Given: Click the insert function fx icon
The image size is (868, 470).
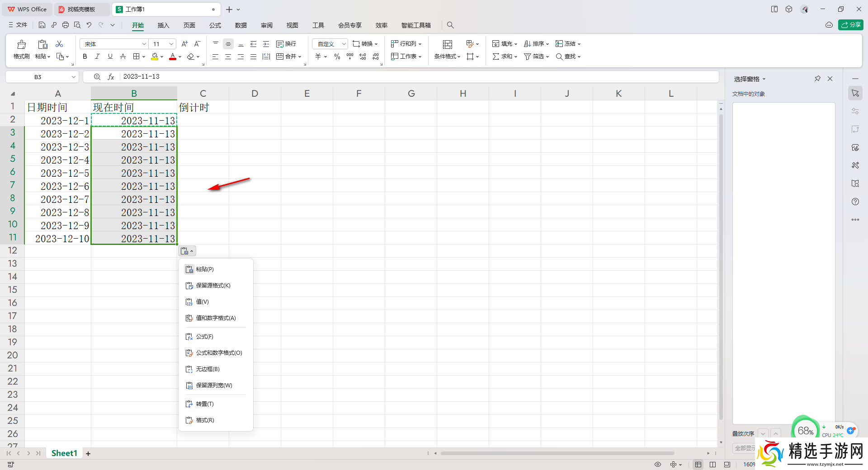Looking at the screenshot, I should (x=111, y=77).
